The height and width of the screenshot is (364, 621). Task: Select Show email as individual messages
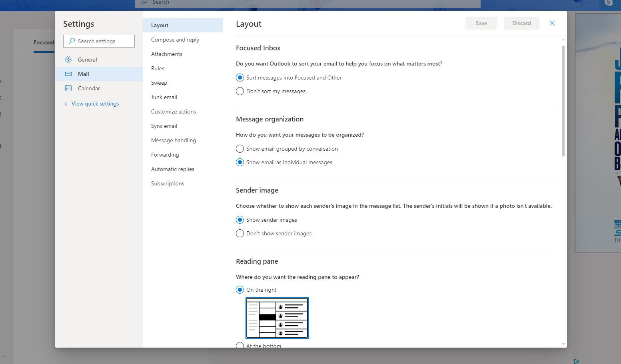point(240,162)
